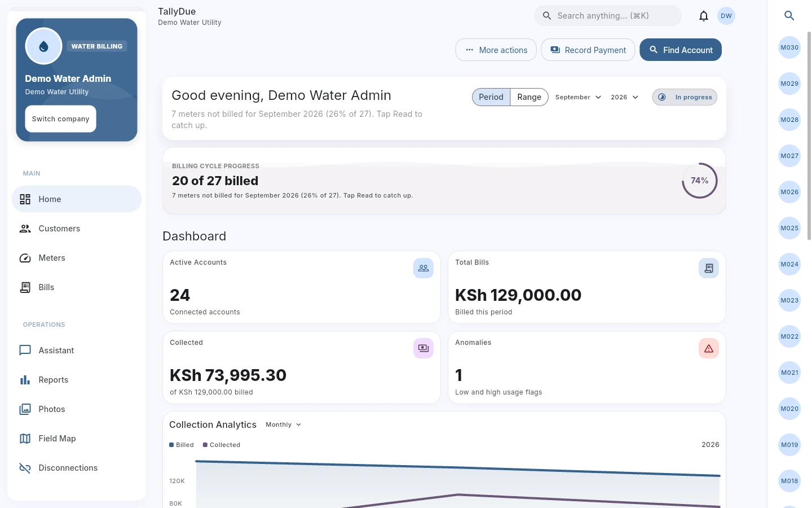Click Anomalies warning triangle icon
The image size is (812, 508).
(709, 348)
